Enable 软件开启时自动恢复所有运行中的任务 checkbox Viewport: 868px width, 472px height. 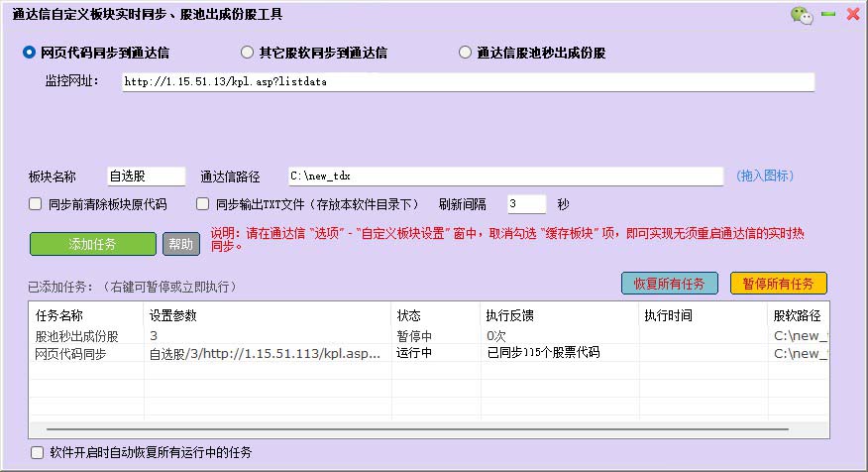click(x=38, y=452)
